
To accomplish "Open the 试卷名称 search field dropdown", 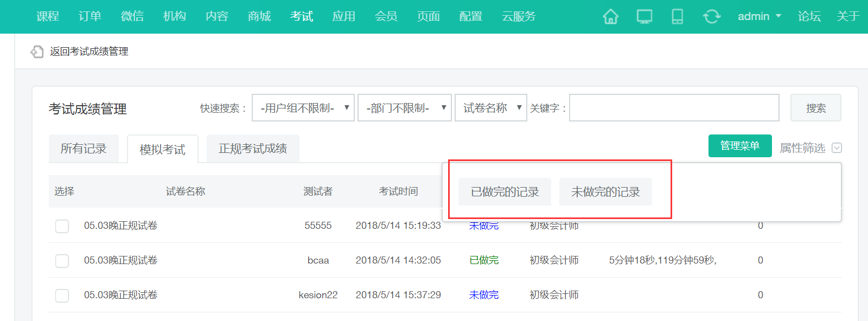I will (490, 108).
